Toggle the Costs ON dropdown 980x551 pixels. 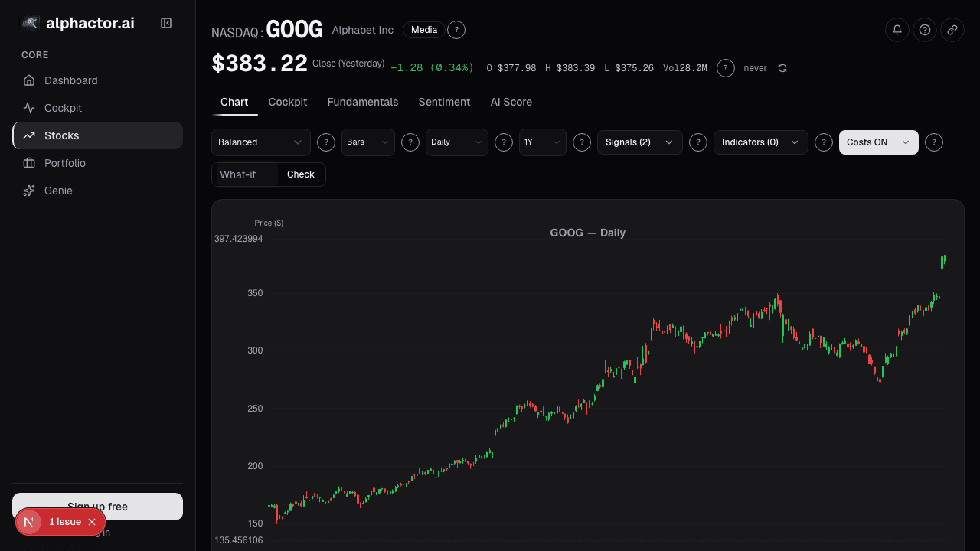(x=879, y=142)
